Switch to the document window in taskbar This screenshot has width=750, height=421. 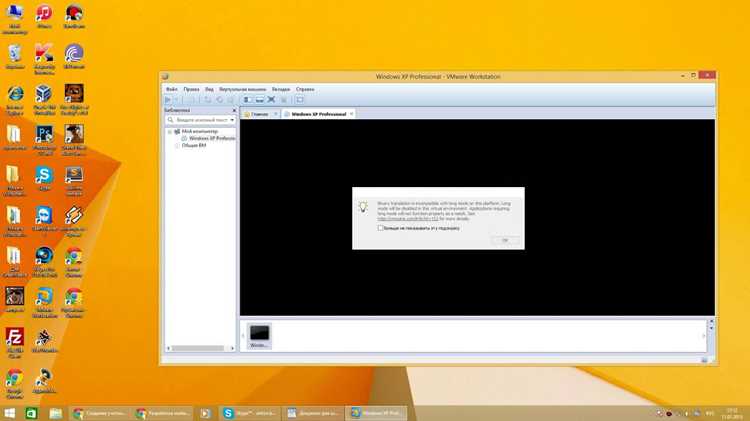313,413
